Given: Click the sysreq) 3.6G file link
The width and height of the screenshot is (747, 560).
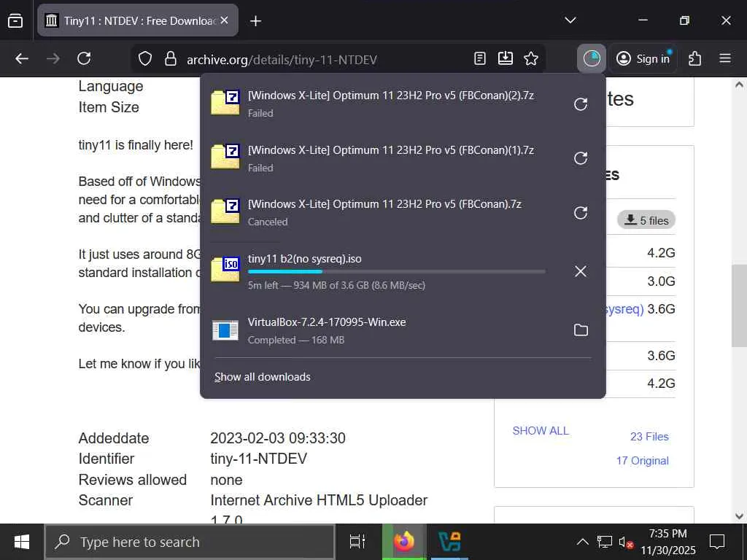Looking at the screenshot, I should click(625, 309).
